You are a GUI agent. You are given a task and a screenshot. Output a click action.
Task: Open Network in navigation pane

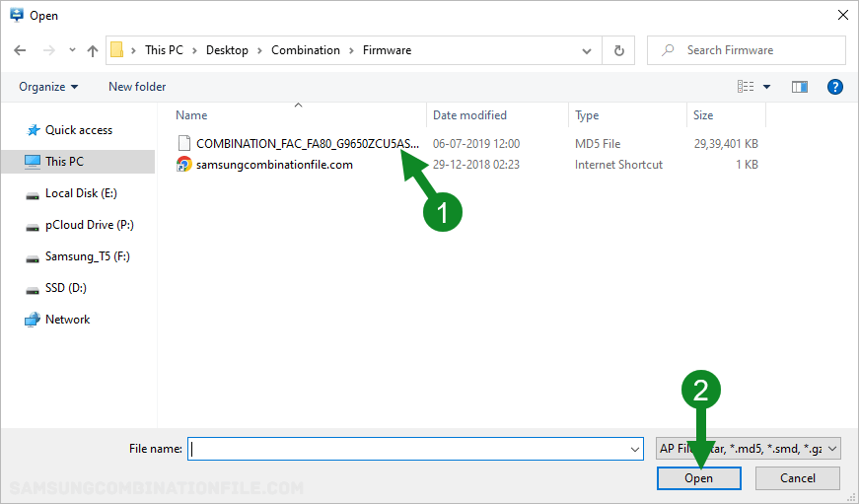tap(67, 320)
